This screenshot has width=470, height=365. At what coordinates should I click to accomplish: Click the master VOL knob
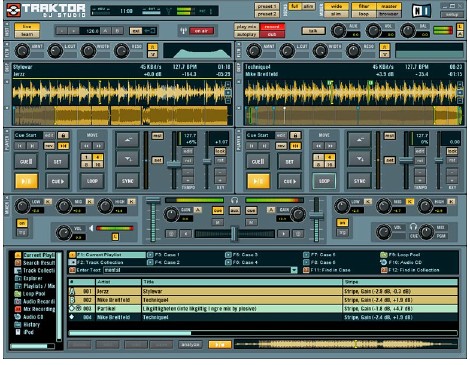click(373, 31)
